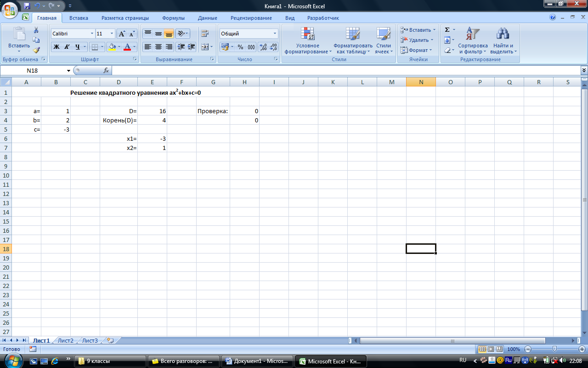Insert function with fx button

pos(106,70)
